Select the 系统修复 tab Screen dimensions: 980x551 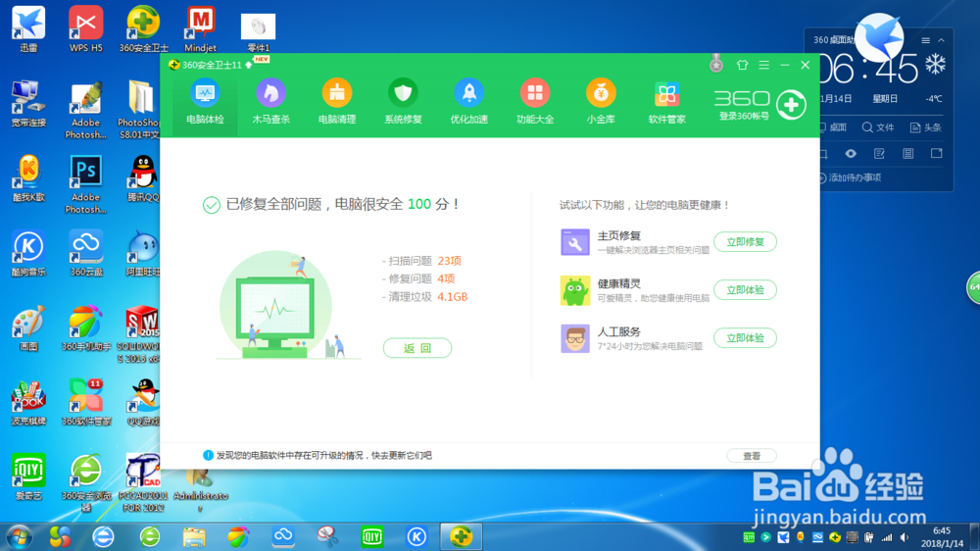[403, 103]
